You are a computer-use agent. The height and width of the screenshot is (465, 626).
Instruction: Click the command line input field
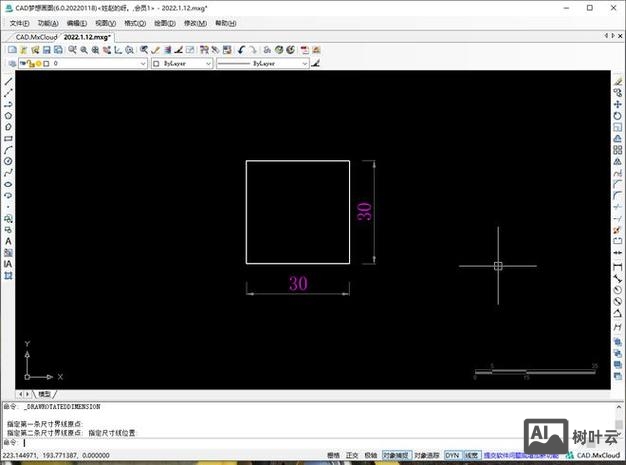click(300, 442)
